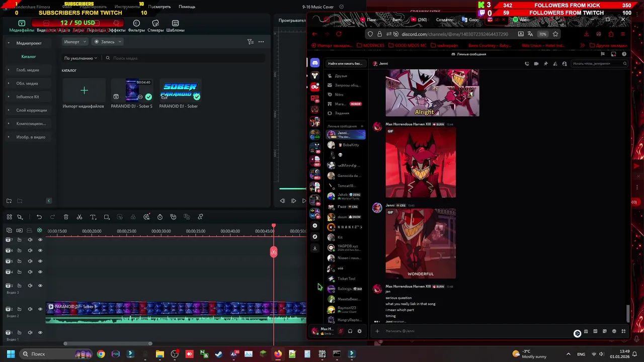Open the Шаблоны tab in Filmora
The height and width of the screenshot is (362, 644).
pos(175,26)
